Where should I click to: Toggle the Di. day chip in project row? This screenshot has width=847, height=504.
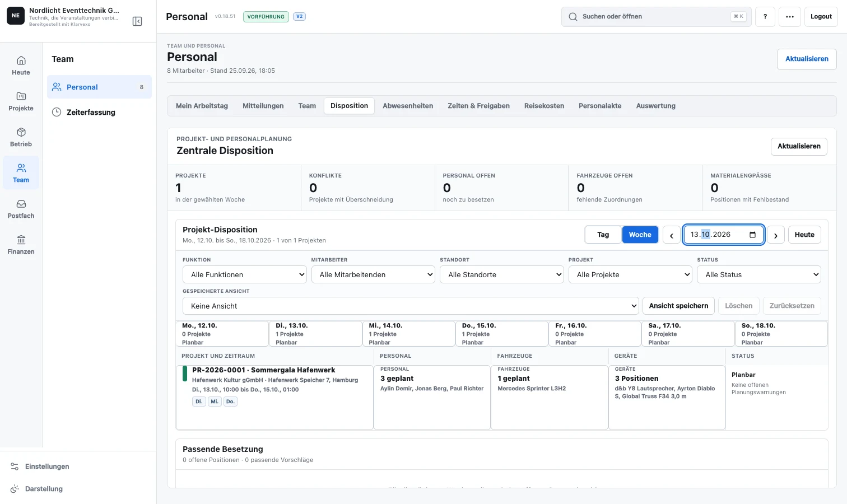(x=199, y=402)
